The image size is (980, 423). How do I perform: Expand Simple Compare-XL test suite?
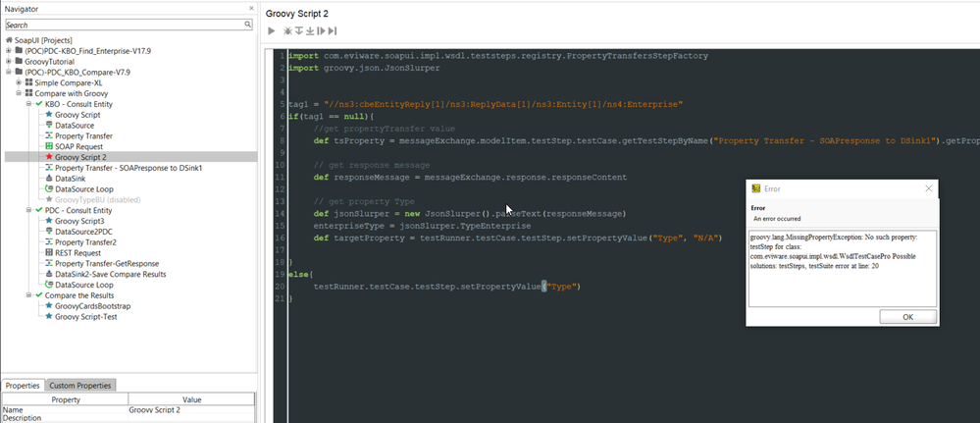click(18, 82)
